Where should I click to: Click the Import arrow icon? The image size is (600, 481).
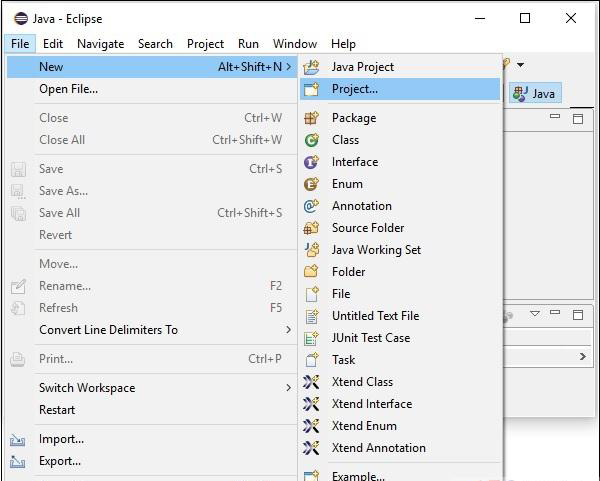tap(17, 440)
